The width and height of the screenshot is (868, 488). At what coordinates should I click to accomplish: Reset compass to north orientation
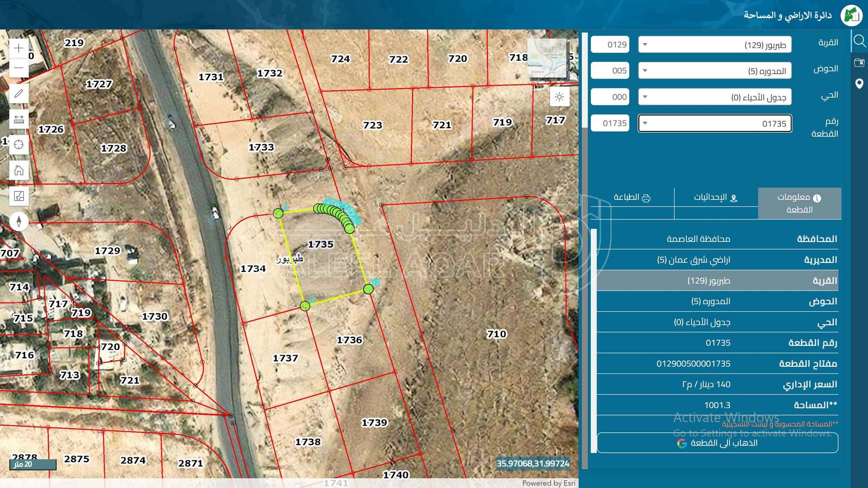pos(19,221)
